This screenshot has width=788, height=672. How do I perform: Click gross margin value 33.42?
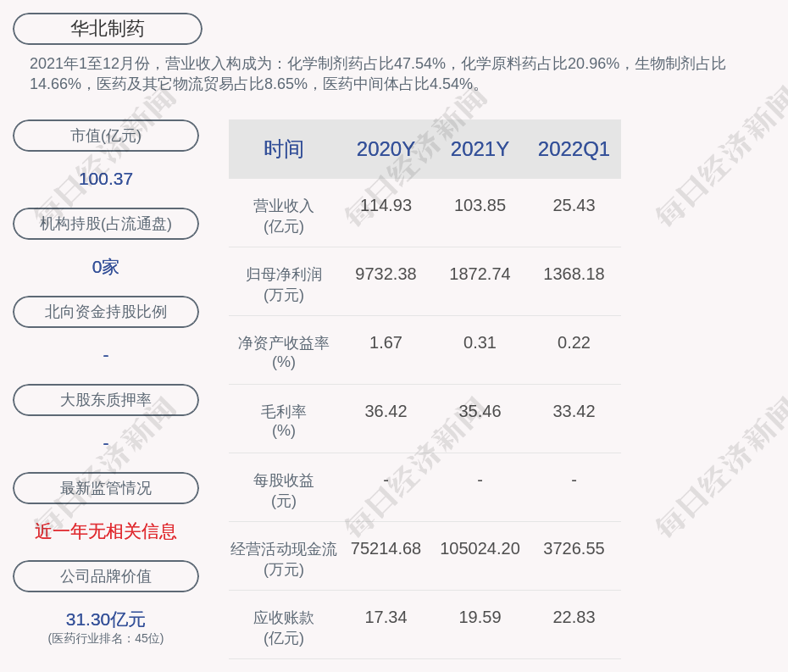(574, 411)
